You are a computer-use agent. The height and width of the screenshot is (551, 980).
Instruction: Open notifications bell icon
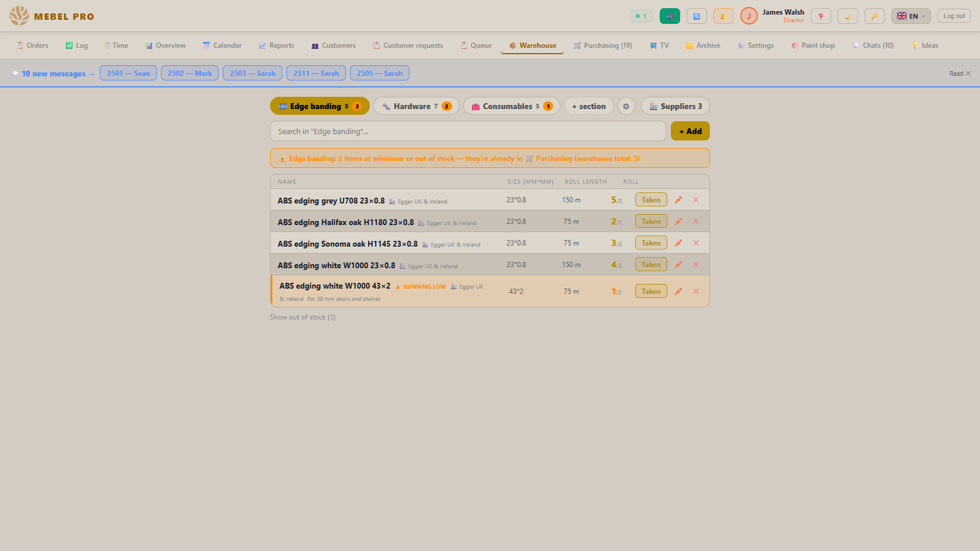(723, 16)
